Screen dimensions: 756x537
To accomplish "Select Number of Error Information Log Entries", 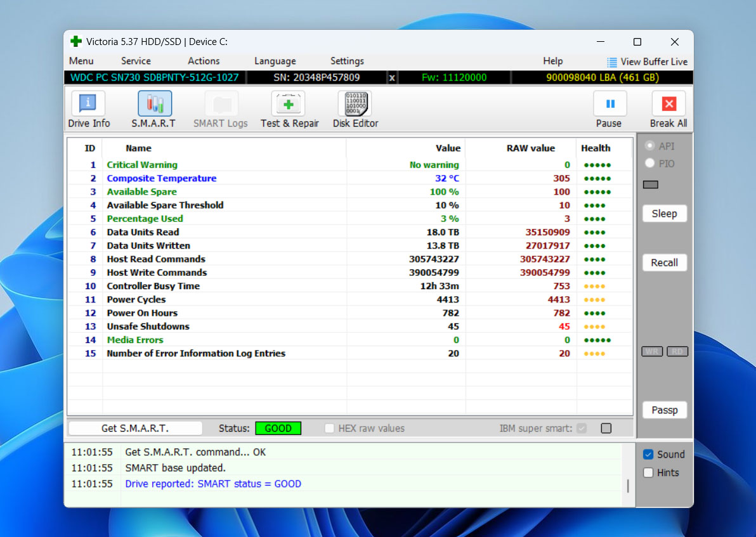I will [350, 353].
